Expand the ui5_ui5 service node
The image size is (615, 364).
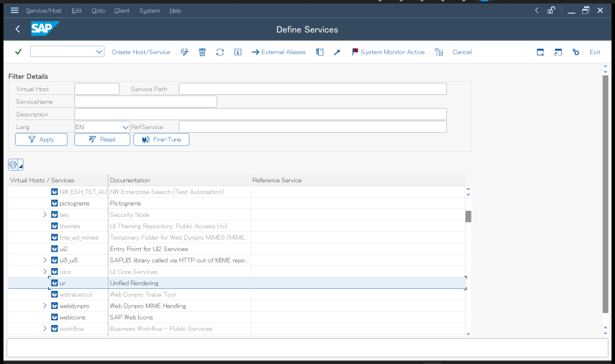coord(45,260)
